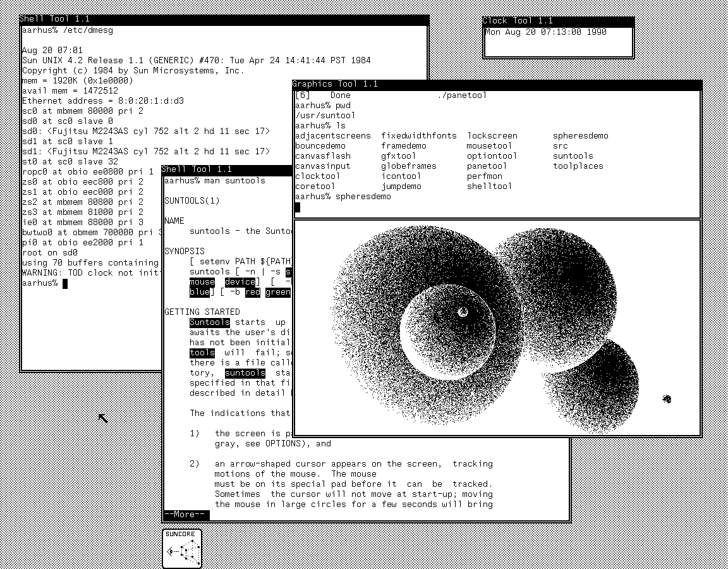Click the 'GETTING STARTED' man page heading
Viewport: 728px width, 569px height.
pos(202,312)
